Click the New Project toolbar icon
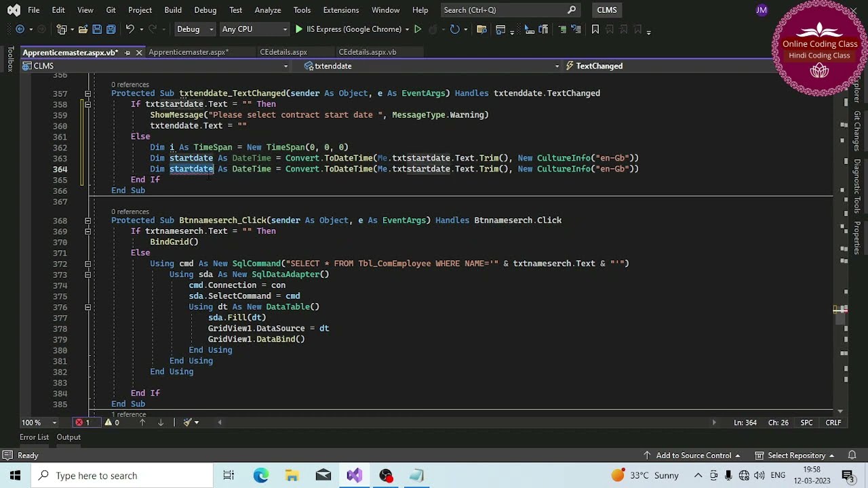This screenshot has height=488, width=868. [x=62, y=29]
